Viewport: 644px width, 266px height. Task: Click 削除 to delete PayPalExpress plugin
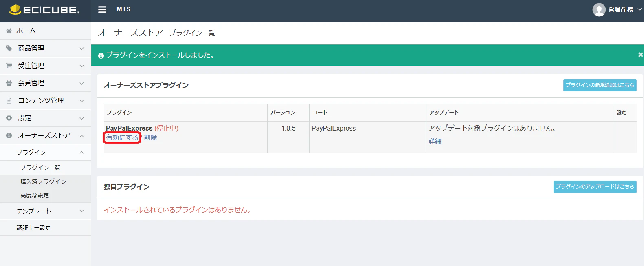point(150,138)
